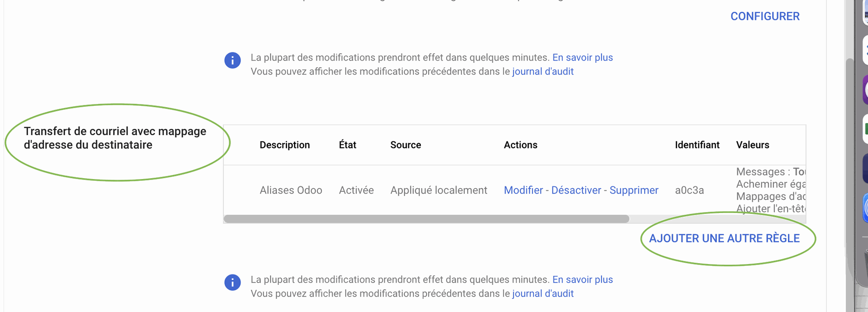Click the État column header
868x312 pixels.
[347, 145]
